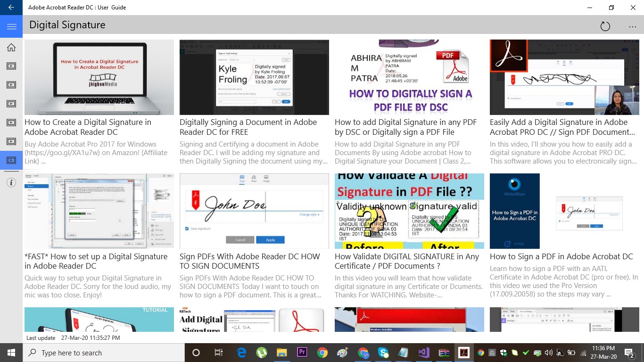This screenshot has height=362, width=644.
Task: Open title 'How to add Digital Signature in any PDF by DSC'
Action: tap(406, 127)
